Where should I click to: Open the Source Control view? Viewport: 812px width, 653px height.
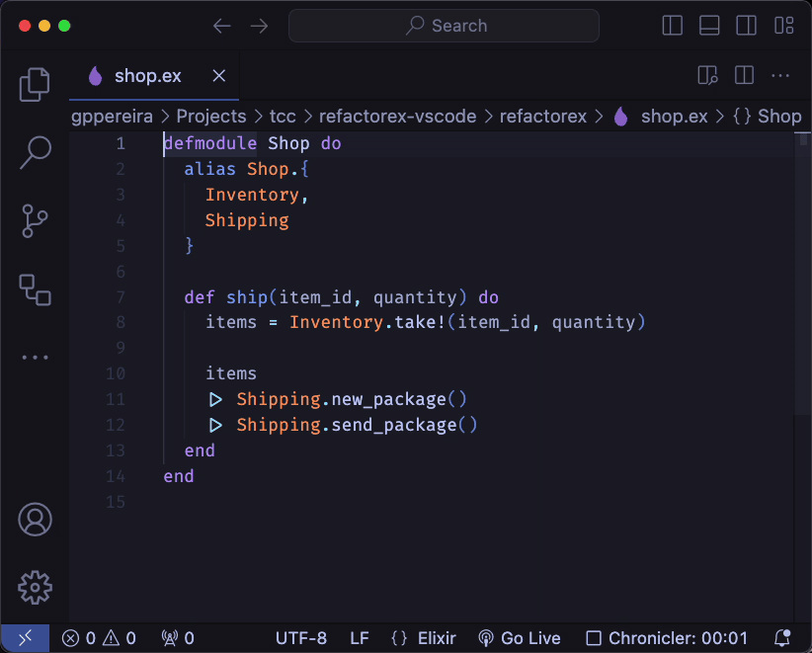(35, 221)
